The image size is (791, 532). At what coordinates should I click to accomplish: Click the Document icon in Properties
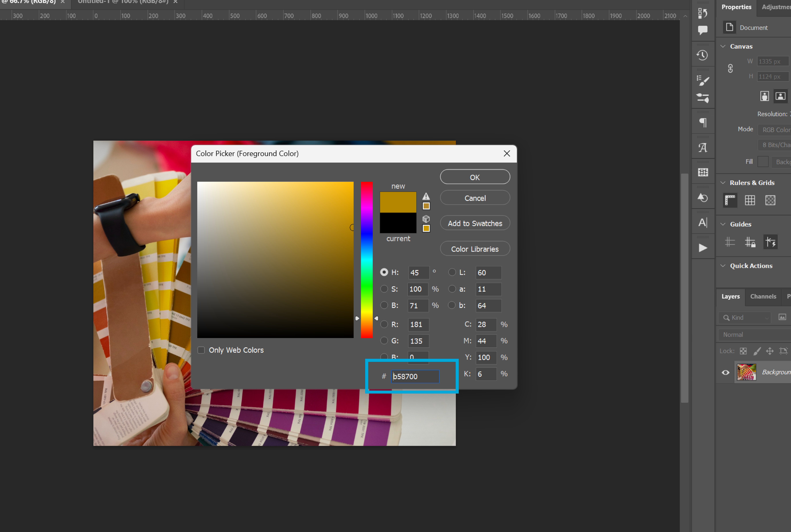coord(729,27)
